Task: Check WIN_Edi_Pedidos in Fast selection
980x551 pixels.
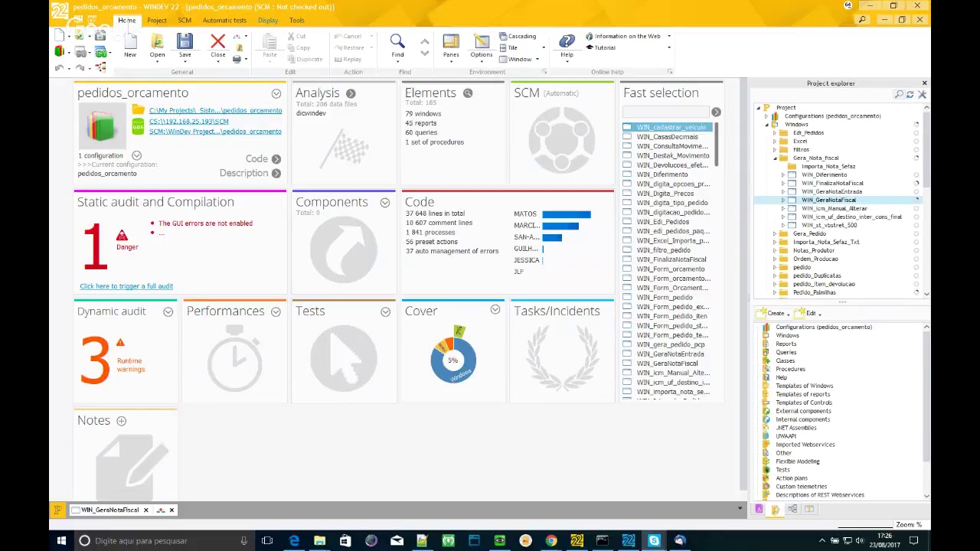Action: 627,222
